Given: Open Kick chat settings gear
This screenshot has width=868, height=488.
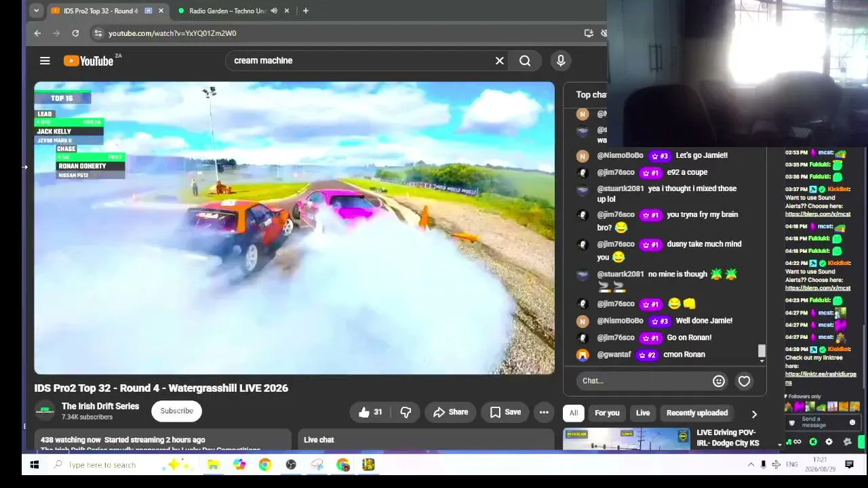Looking at the screenshot, I should coord(829,442).
